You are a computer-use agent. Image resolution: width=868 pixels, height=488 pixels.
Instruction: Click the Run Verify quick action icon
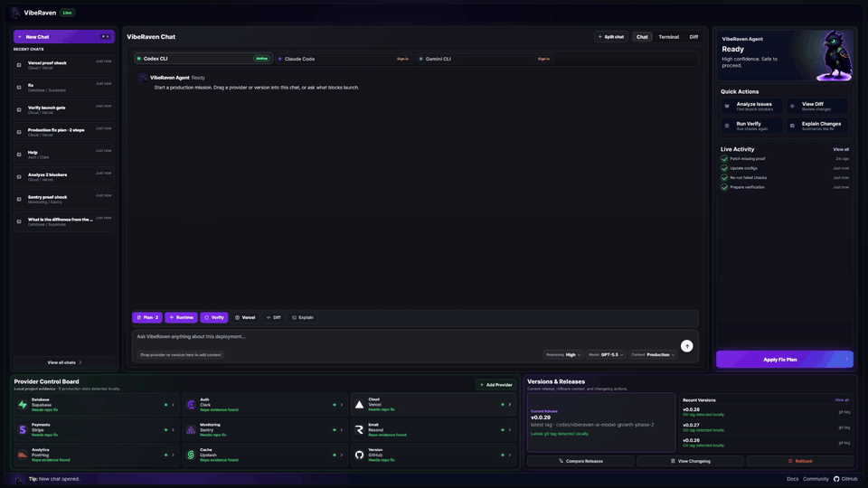coord(727,127)
